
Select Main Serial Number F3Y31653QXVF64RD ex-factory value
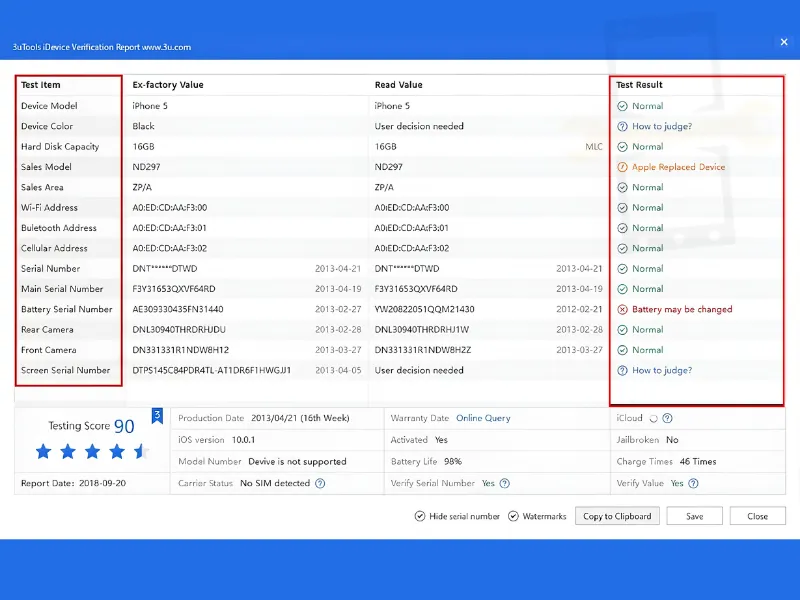pyautogui.click(x=174, y=289)
